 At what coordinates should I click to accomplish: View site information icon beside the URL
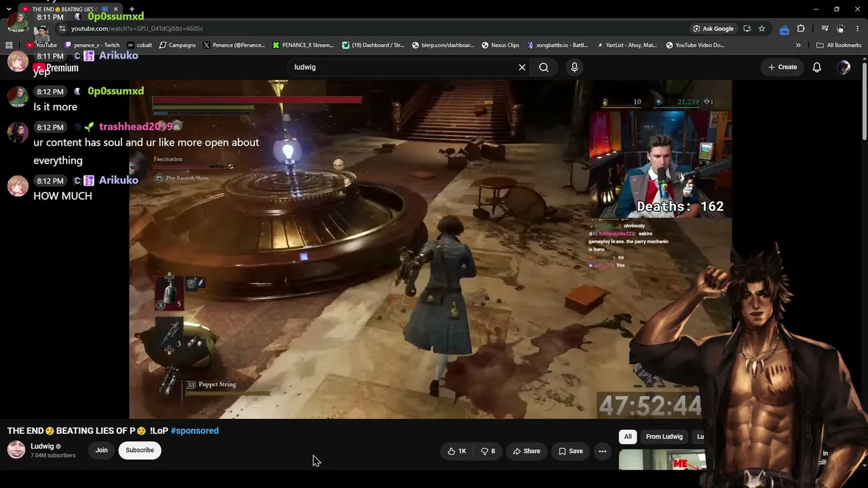(x=62, y=28)
